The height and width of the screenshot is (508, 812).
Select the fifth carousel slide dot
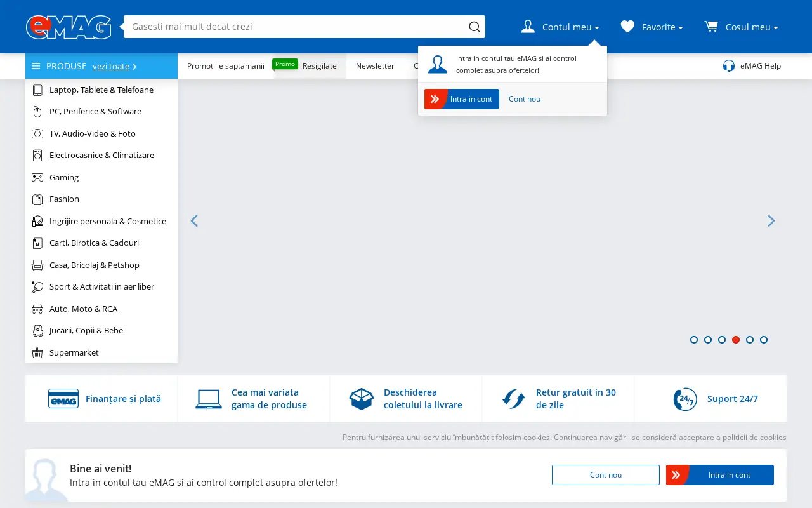[750, 340]
